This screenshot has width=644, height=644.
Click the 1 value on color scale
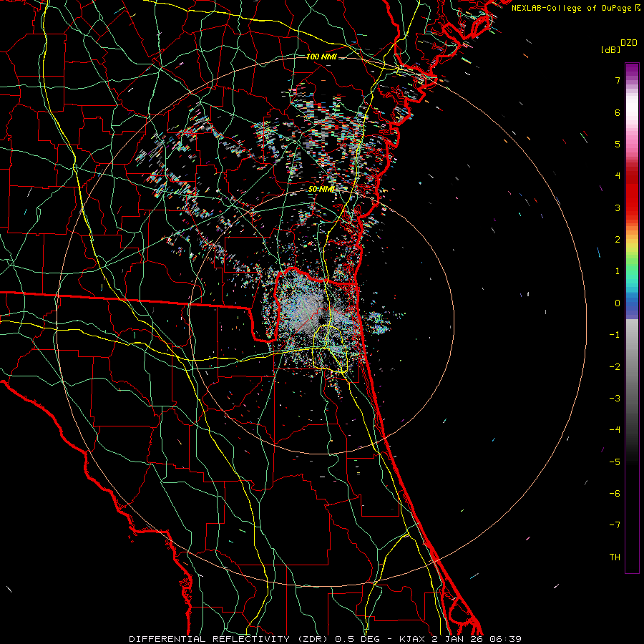click(618, 271)
